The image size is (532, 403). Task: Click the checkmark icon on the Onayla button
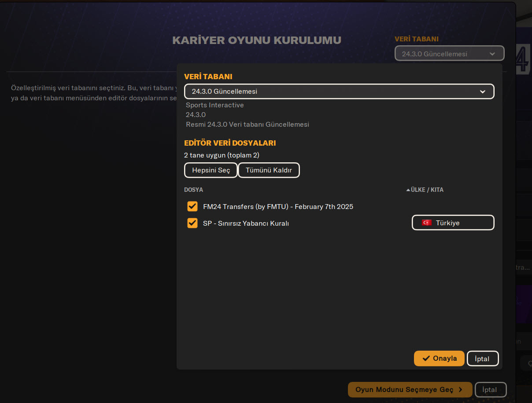coord(426,359)
